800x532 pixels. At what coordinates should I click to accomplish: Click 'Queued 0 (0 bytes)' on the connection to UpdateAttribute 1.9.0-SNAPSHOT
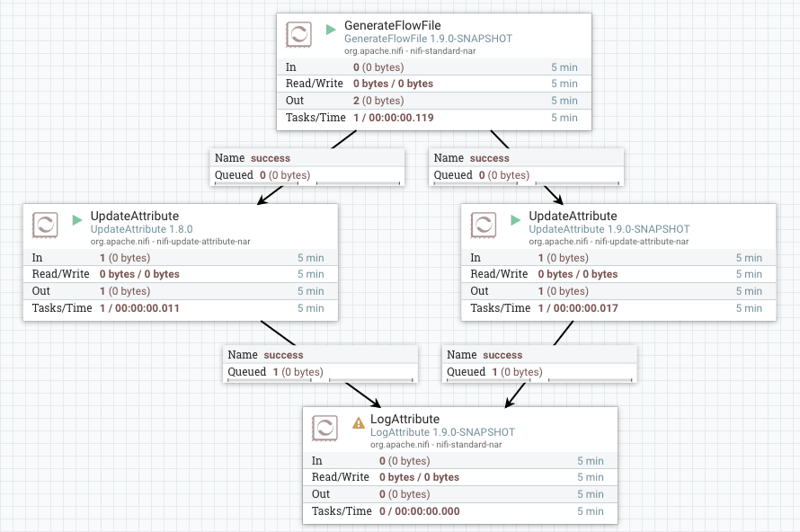pyautogui.click(x=482, y=175)
